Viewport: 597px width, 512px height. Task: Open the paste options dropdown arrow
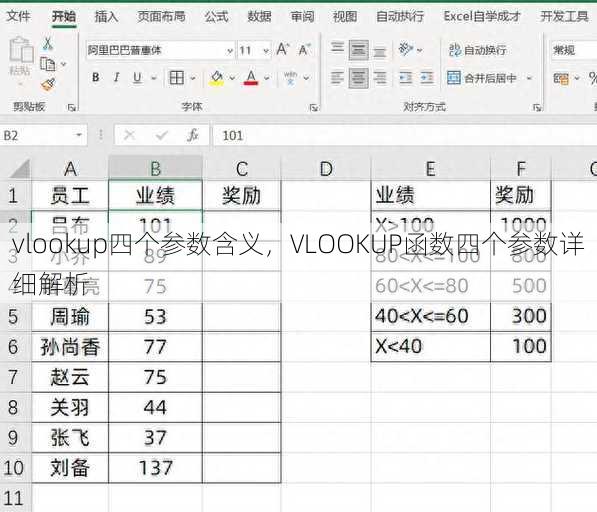click(21, 84)
